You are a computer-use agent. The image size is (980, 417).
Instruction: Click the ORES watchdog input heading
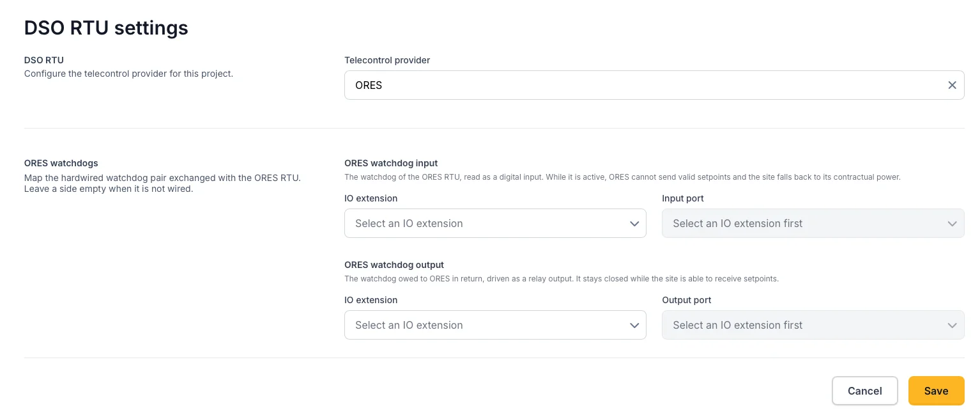click(391, 163)
